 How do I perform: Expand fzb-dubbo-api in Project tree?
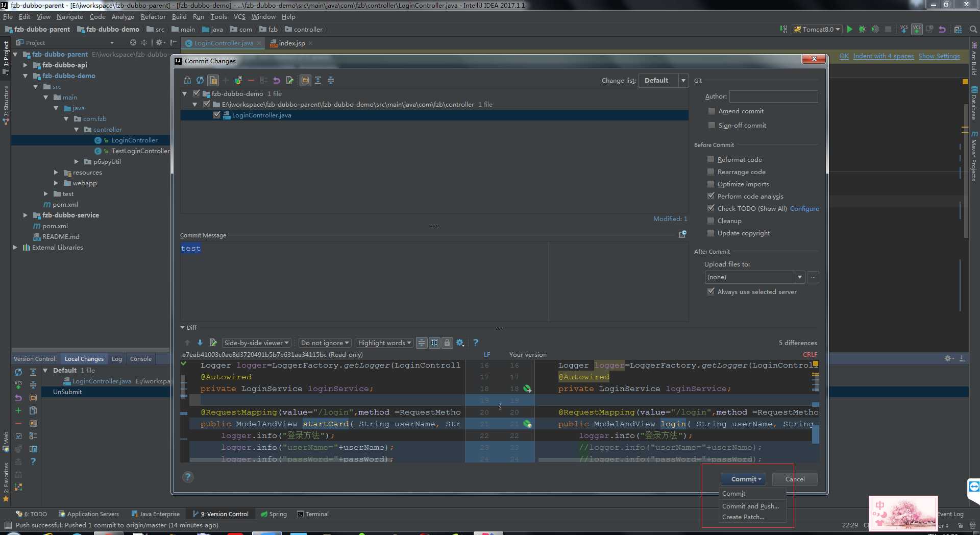click(25, 65)
